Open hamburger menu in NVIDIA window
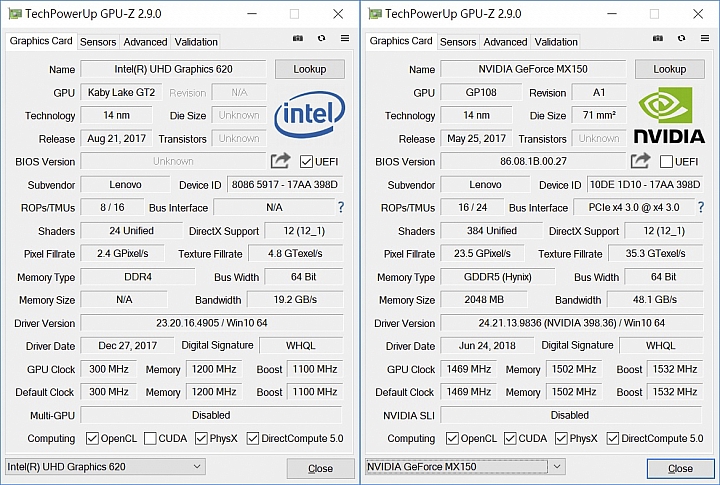This screenshot has width=720, height=485. point(705,38)
